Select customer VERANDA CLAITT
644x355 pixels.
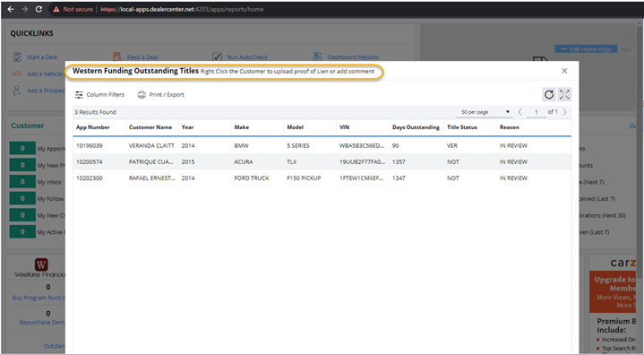pos(151,145)
